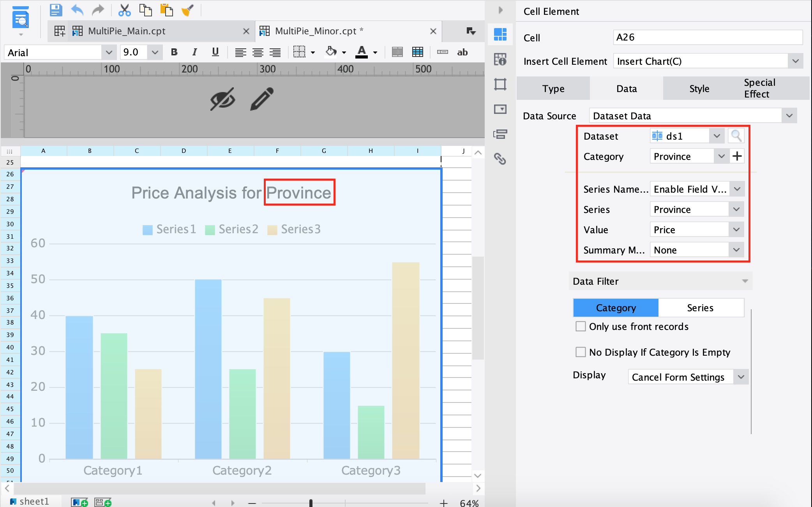Switch to the Style tab
The height and width of the screenshot is (507, 812).
699,89
